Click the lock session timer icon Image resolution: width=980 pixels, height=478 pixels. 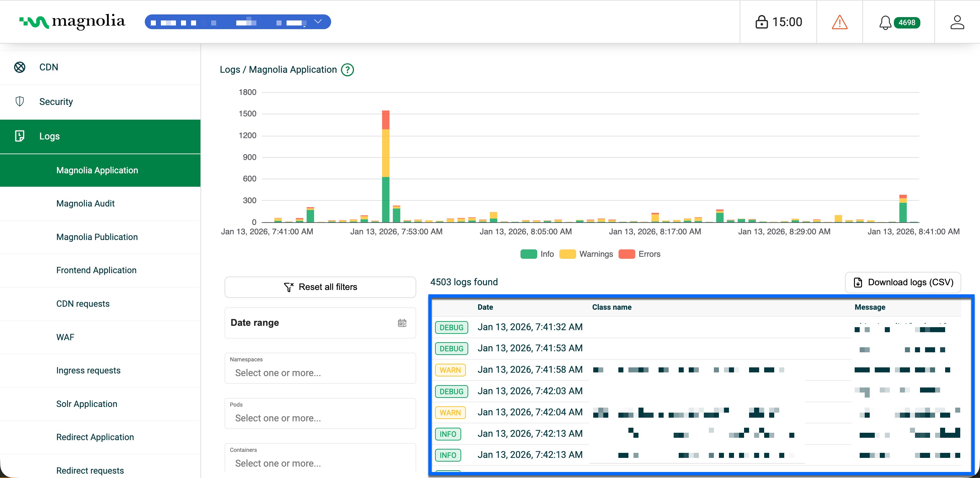[x=761, y=22]
